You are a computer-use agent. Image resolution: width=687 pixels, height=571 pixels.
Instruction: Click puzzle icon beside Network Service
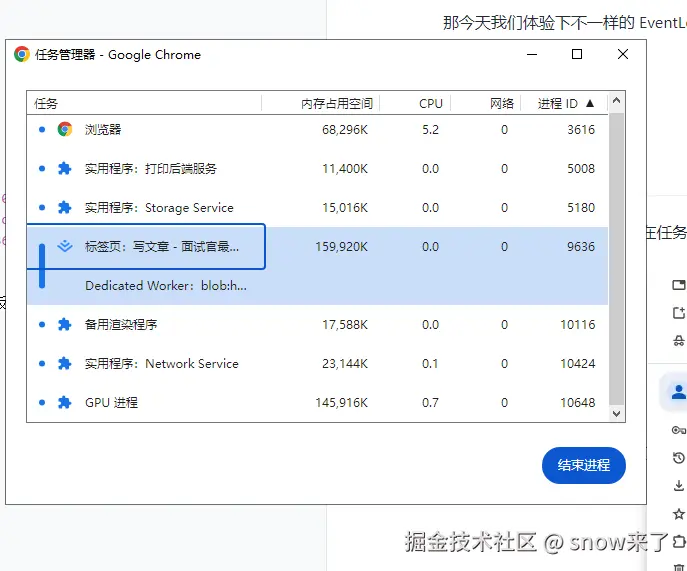coord(64,363)
